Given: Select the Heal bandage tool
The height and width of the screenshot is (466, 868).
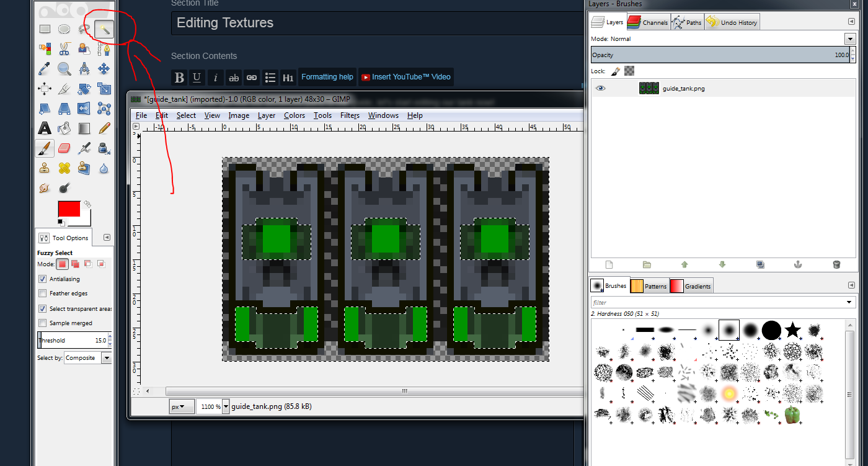Looking at the screenshot, I should coord(64,168).
